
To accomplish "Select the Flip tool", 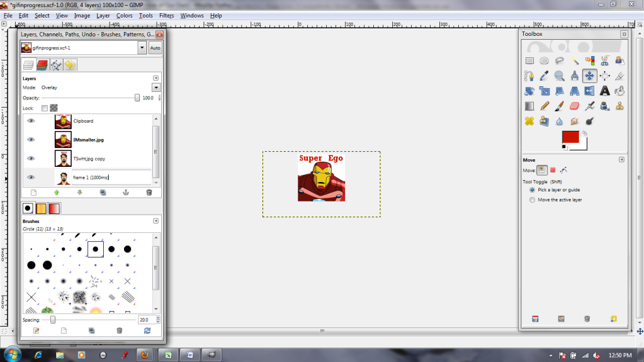I will (x=589, y=91).
